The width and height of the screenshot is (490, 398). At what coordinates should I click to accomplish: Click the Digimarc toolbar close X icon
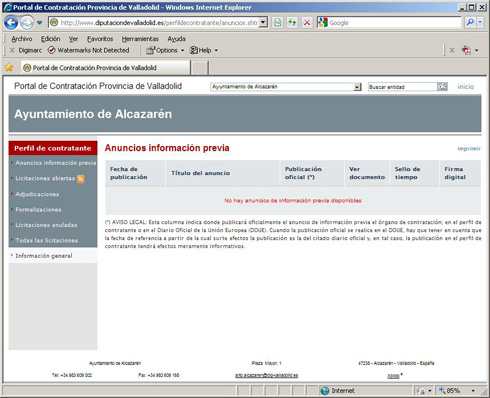(x=12, y=50)
